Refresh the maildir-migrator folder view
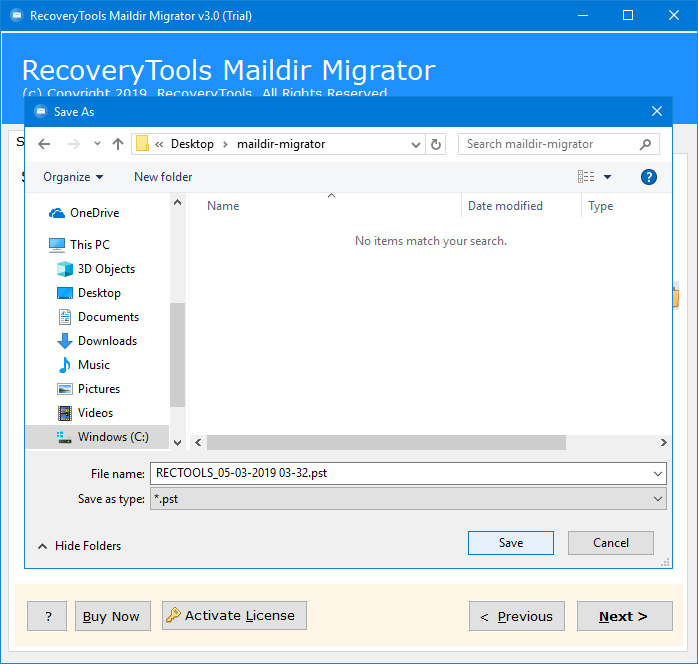The height and width of the screenshot is (664, 698). click(x=436, y=144)
